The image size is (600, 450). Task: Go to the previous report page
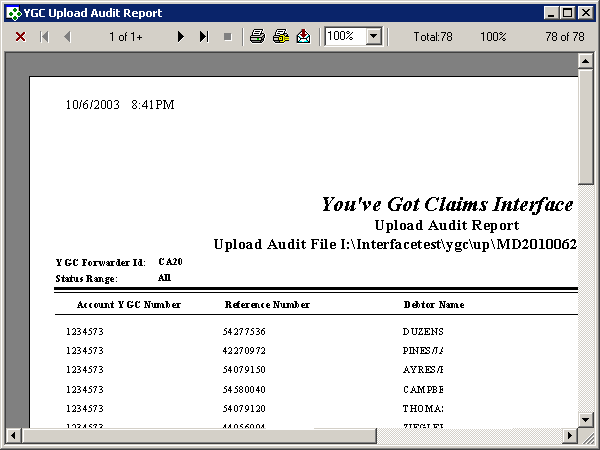click(67, 36)
